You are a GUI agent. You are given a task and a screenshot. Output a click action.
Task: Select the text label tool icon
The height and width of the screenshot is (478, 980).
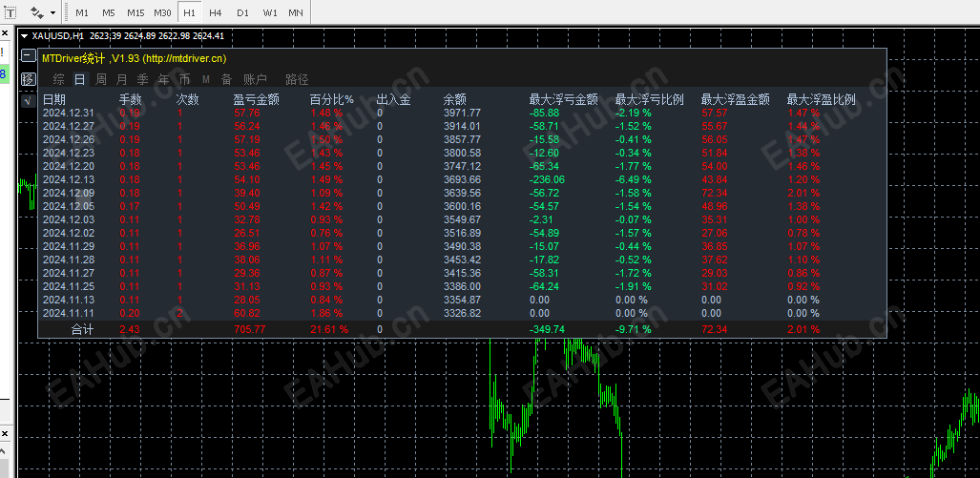[x=10, y=12]
